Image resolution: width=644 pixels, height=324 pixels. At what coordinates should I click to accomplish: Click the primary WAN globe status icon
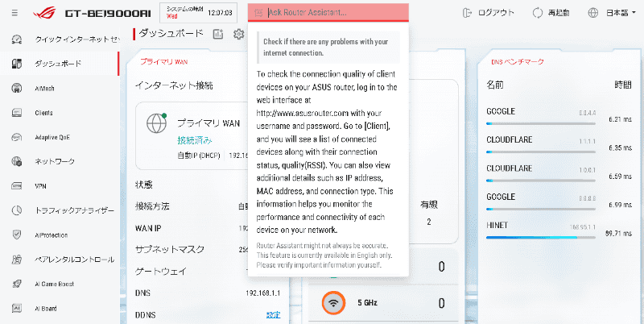[x=156, y=123]
